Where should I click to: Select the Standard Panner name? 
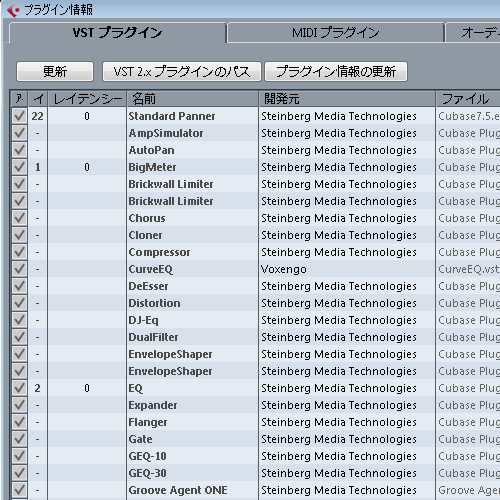click(172, 116)
